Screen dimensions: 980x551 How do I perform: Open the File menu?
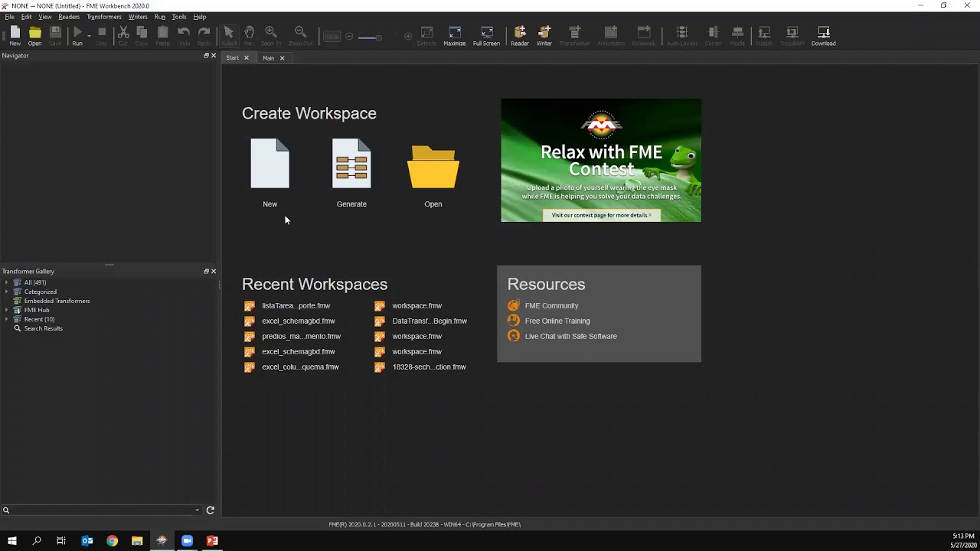point(9,17)
